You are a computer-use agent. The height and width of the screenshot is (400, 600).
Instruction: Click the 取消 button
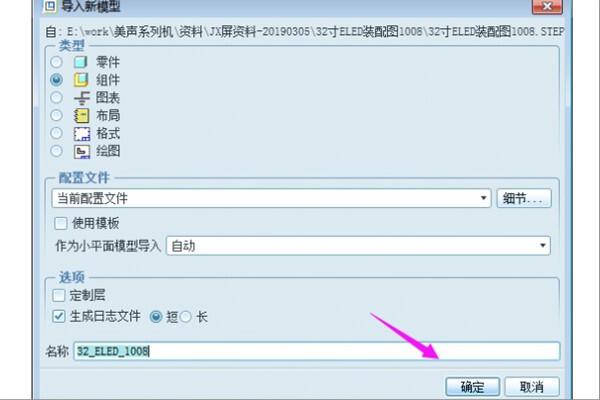click(532, 387)
